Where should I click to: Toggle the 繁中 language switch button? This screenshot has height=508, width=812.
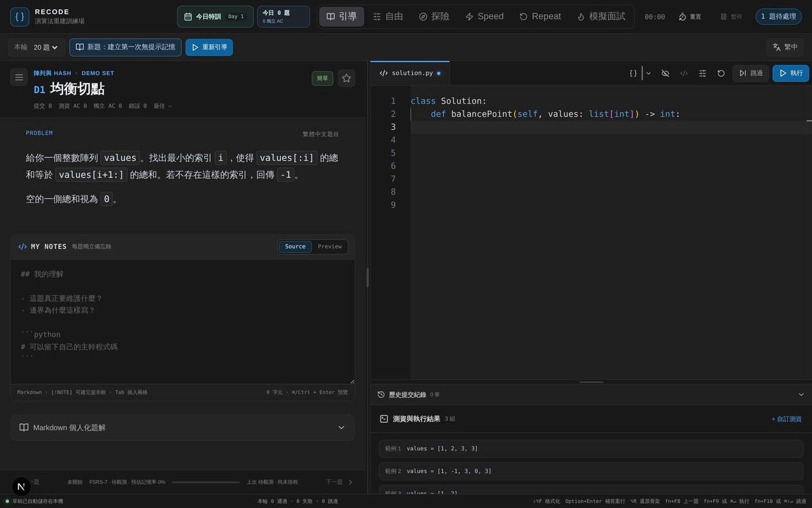785,47
